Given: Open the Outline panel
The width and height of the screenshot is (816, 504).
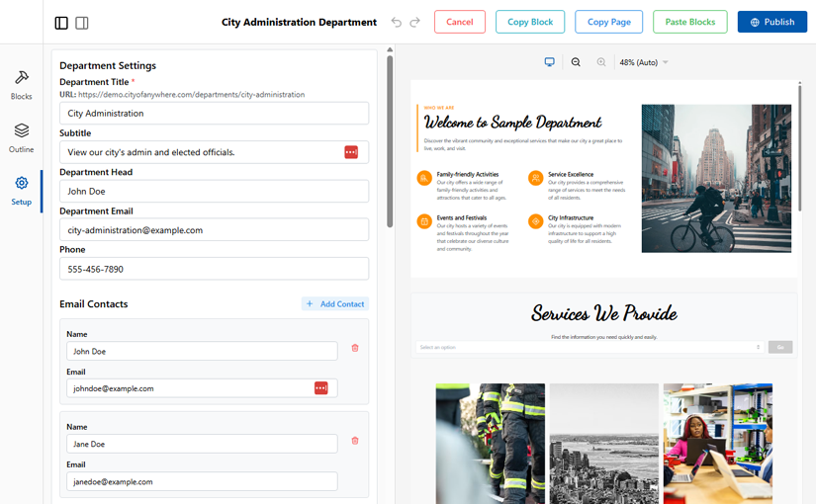Looking at the screenshot, I should pyautogui.click(x=22, y=138).
